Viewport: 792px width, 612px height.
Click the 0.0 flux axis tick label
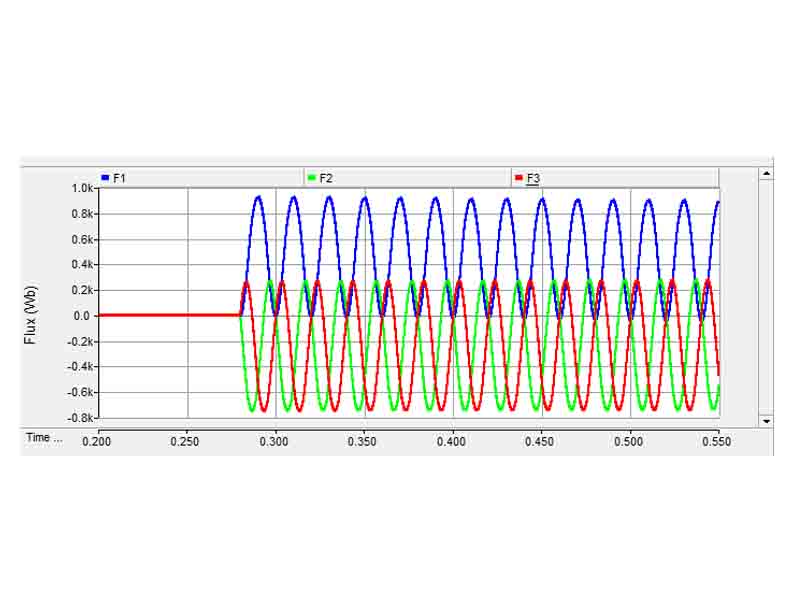point(84,315)
